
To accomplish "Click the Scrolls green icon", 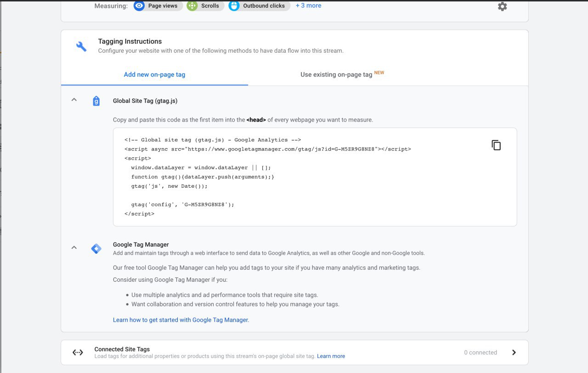I will click(x=192, y=6).
